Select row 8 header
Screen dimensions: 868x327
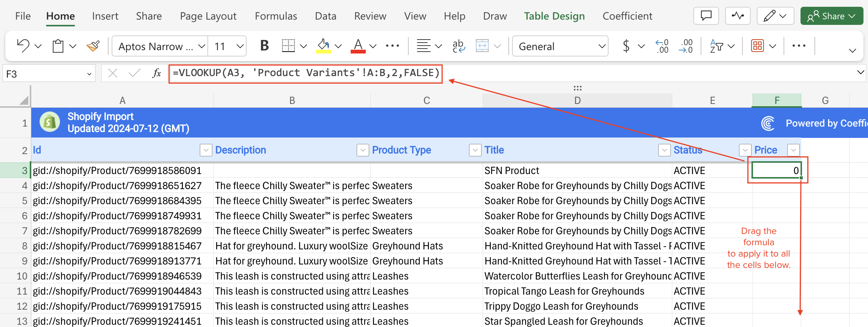pyautogui.click(x=15, y=246)
